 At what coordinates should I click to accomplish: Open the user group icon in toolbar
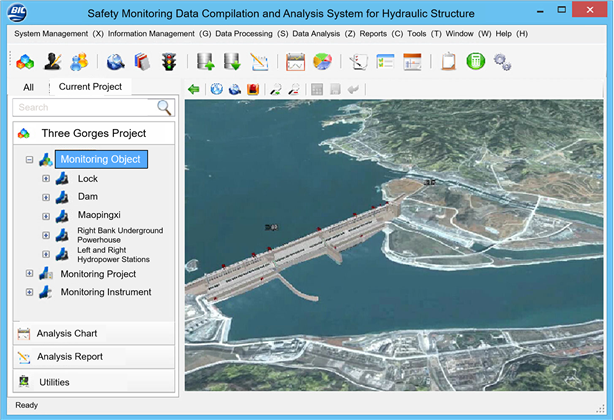(79, 62)
